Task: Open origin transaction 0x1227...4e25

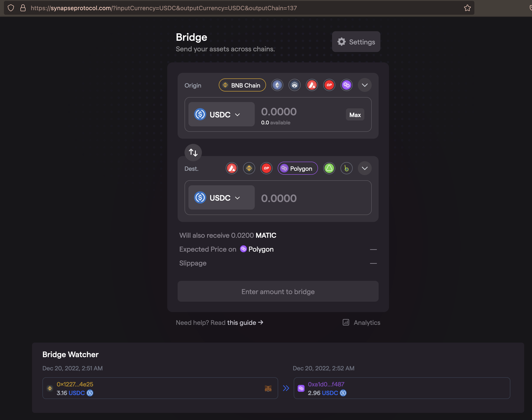Action: coord(75,384)
